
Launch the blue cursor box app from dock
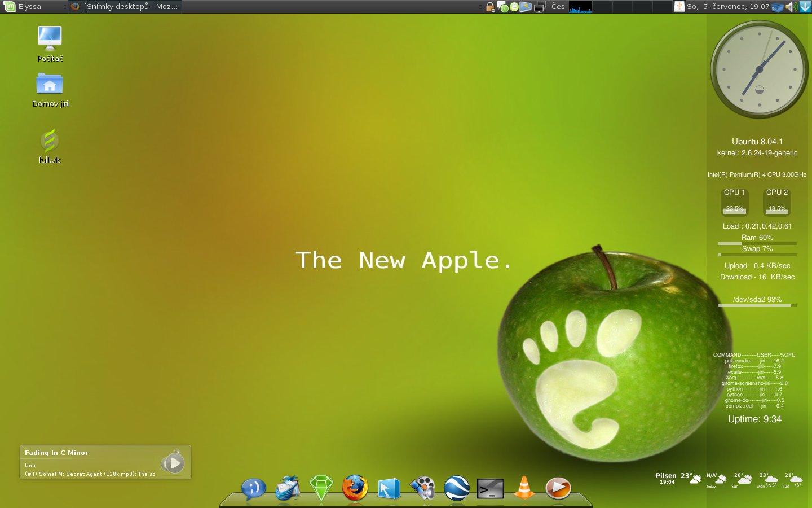(x=389, y=489)
